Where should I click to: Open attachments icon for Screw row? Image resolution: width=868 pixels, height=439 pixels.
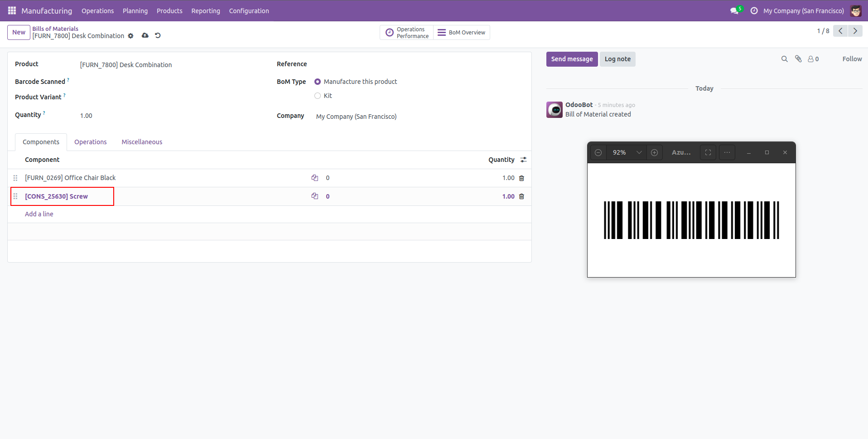point(315,196)
